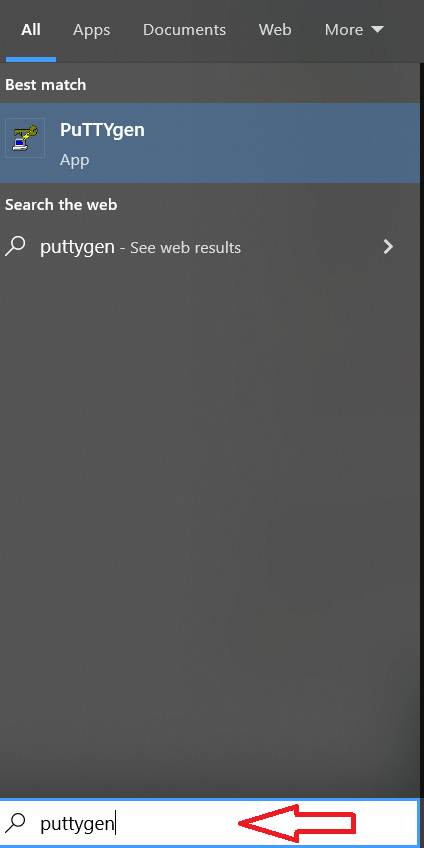Launch the PuTTYgen best match title
The width and height of the screenshot is (424, 848).
(102, 130)
